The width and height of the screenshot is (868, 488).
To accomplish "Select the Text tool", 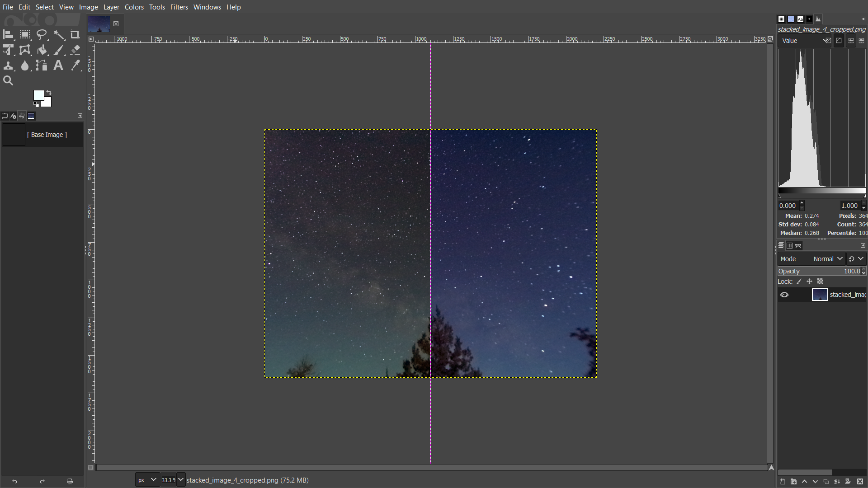I will [x=58, y=66].
